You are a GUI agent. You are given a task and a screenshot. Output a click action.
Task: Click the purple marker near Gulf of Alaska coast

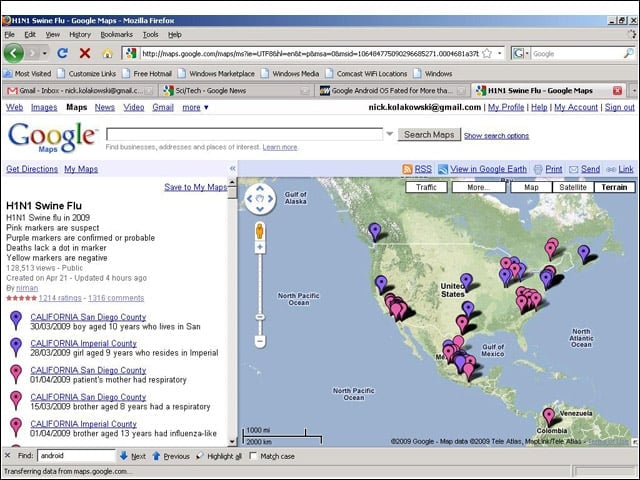point(374,231)
